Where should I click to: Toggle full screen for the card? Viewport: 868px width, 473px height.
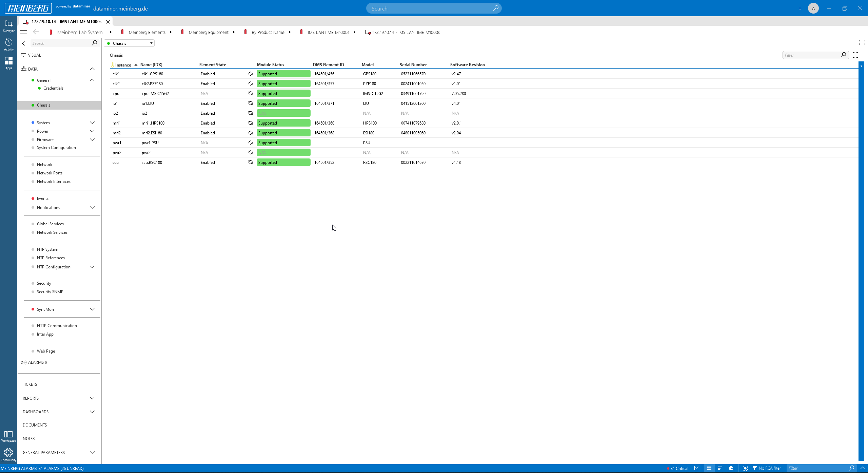(x=862, y=42)
